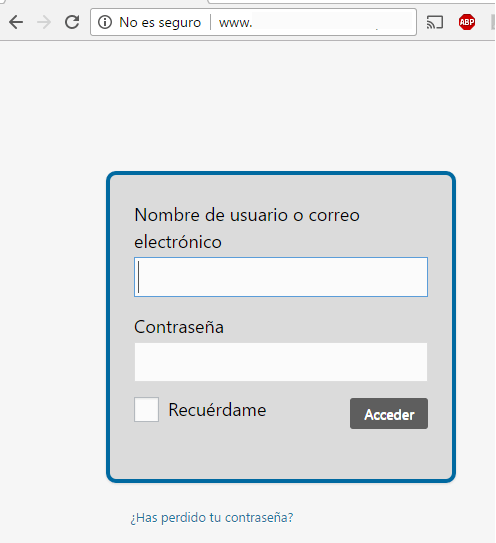Click the Recuérdame label text
The width and height of the screenshot is (496, 543).
coord(217,410)
